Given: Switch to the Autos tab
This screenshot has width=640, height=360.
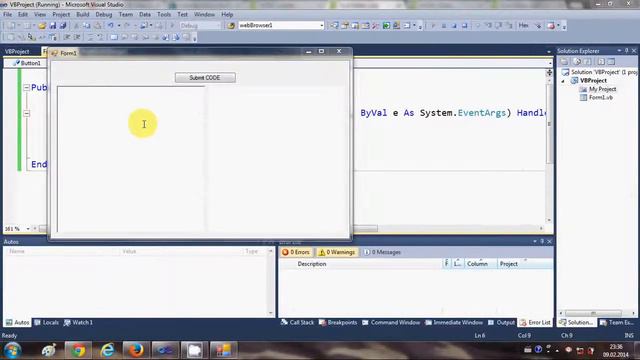Looking at the screenshot, I should click(x=18, y=322).
